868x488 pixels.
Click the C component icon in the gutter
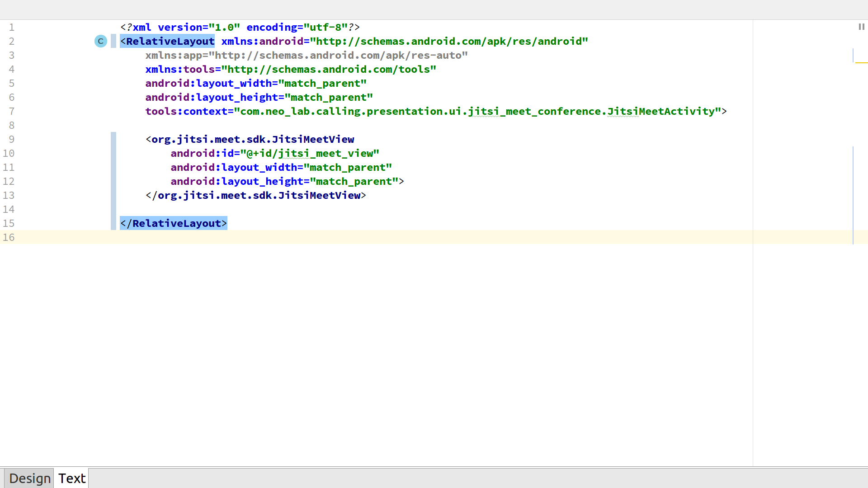100,41
